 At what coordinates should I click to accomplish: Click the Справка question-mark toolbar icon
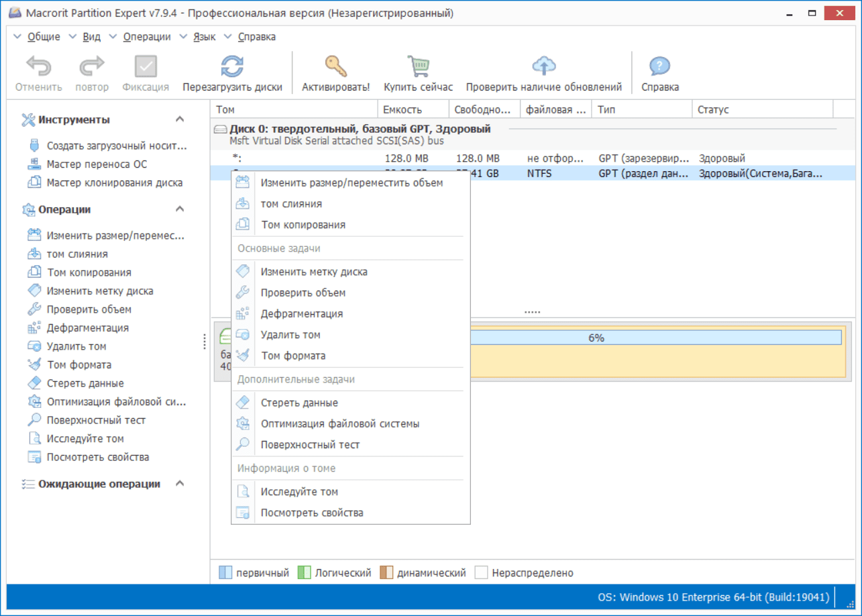point(660,66)
